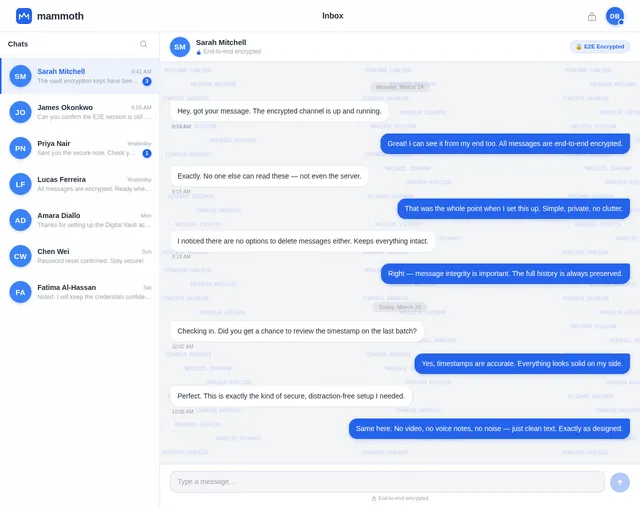Send message with the arrow button
640x508 pixels.
pyautogui.click(x=620, y=482)
